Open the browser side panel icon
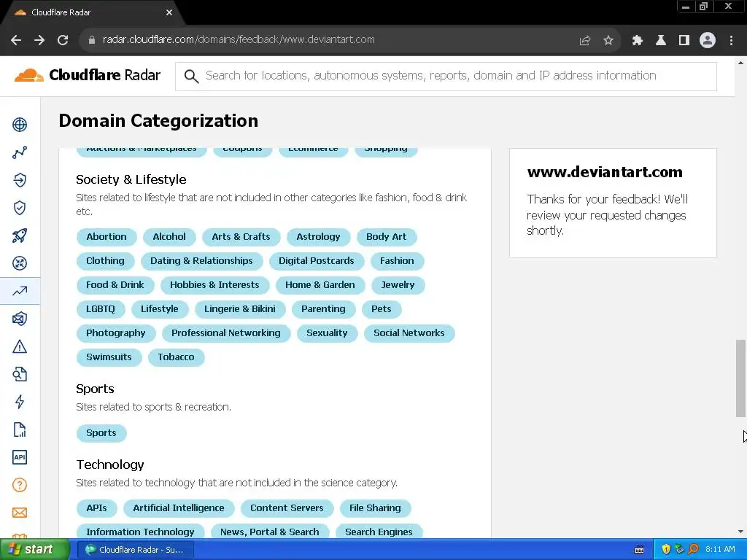The image size is (747, 560). tap(684, 41)
